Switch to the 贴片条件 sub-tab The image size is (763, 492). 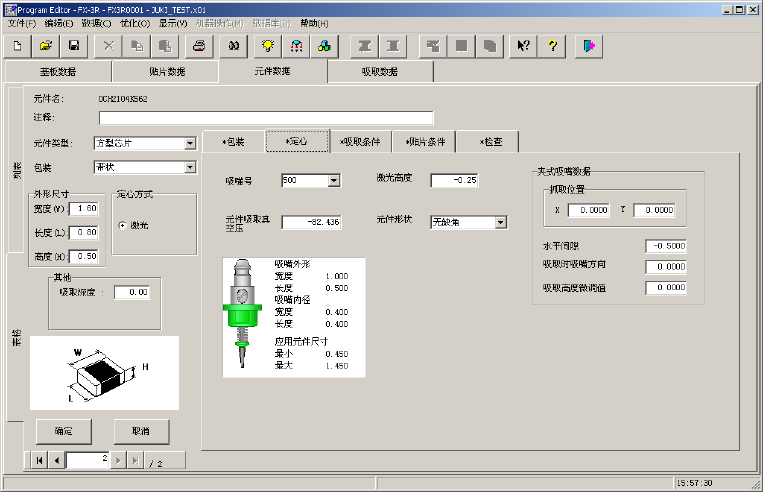(425, 142)
